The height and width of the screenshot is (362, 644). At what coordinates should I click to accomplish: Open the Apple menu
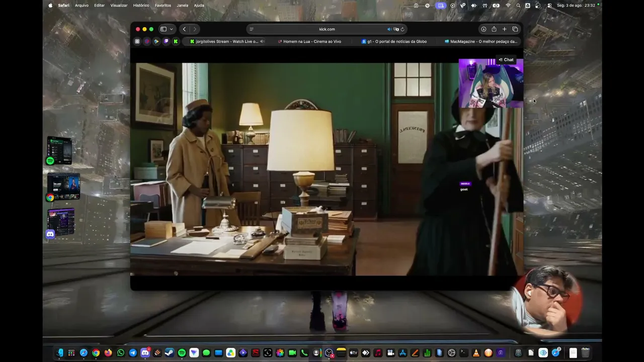click(50, 6)
